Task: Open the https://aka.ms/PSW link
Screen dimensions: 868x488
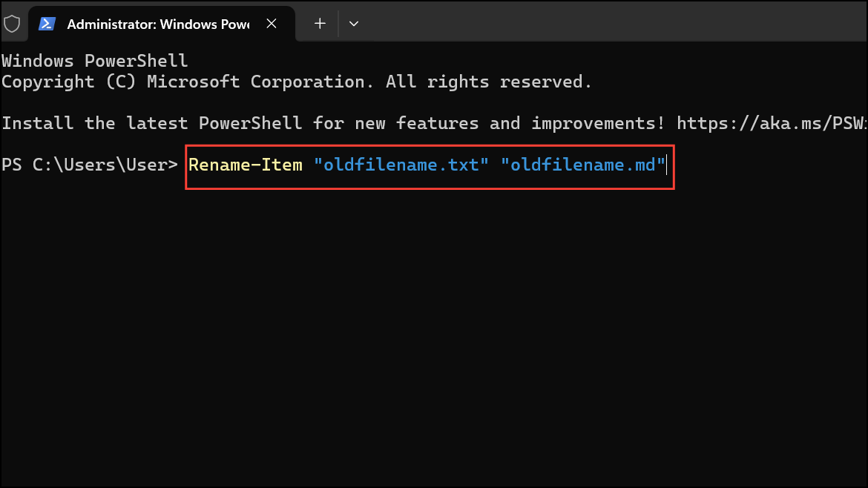Action: [x=772, y=123]
